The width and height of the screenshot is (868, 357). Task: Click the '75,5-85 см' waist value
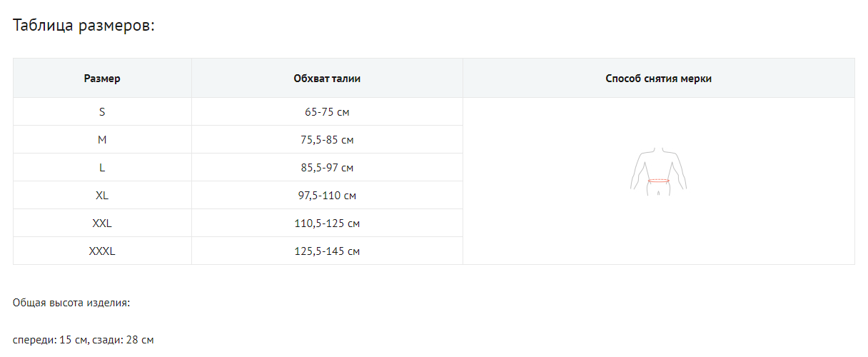327,140
